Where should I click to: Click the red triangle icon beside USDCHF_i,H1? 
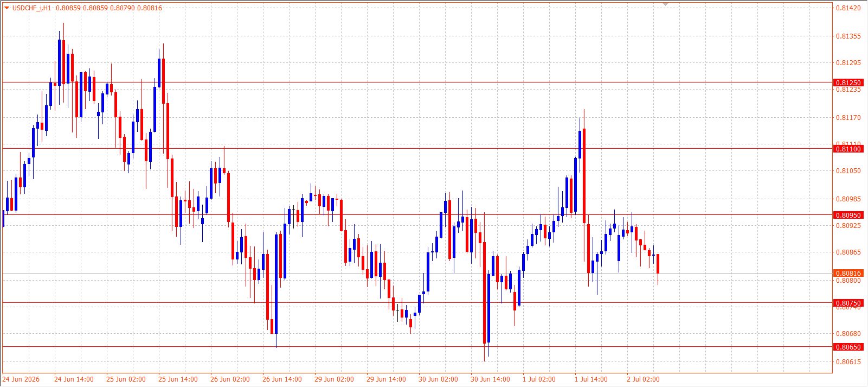7,8
